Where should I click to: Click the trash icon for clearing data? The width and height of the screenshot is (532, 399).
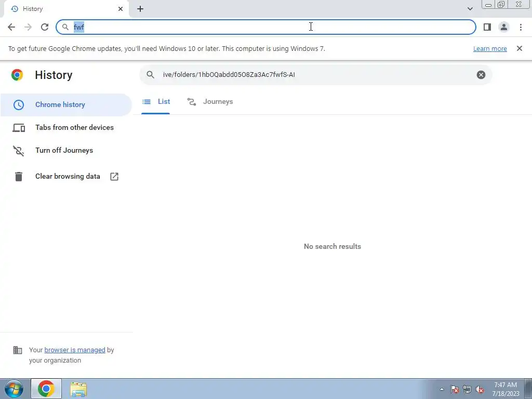click(19, 177)
